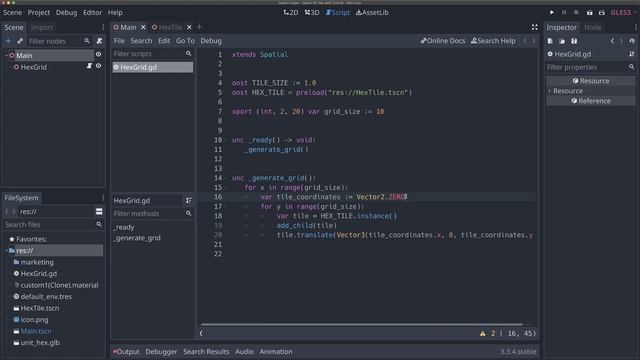The width and height of the screenshot is (640, 360).
Task: Attach script icon beside Filter nodes
Action: click(99, 41)
